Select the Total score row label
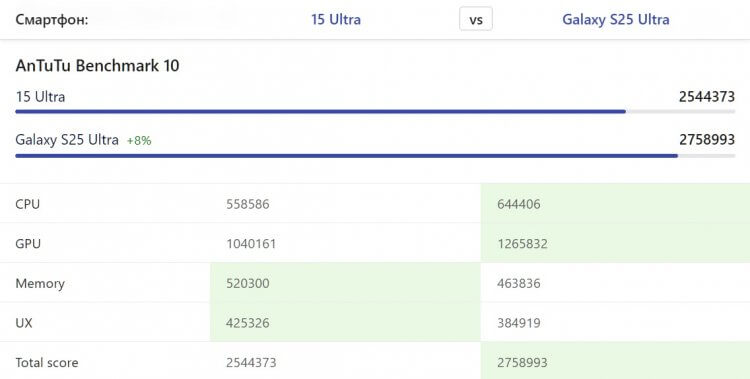Viewport: 750px width, 379px height. (47, 363)
